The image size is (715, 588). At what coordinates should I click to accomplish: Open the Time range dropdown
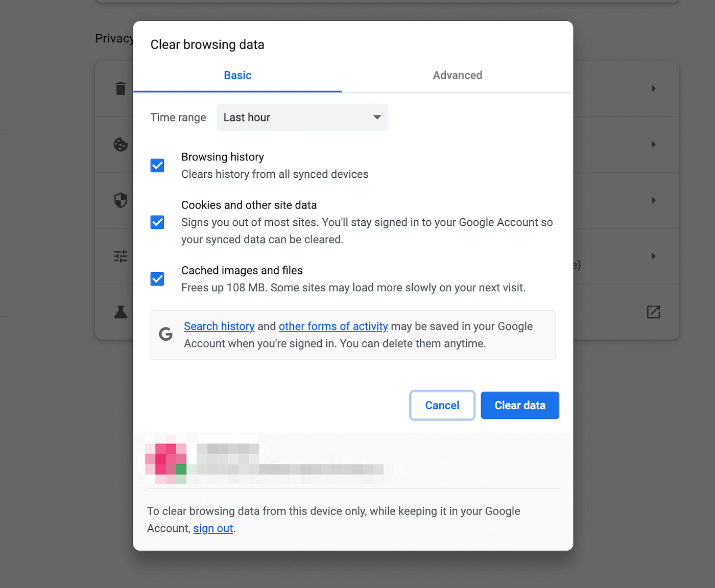[302, 117]
